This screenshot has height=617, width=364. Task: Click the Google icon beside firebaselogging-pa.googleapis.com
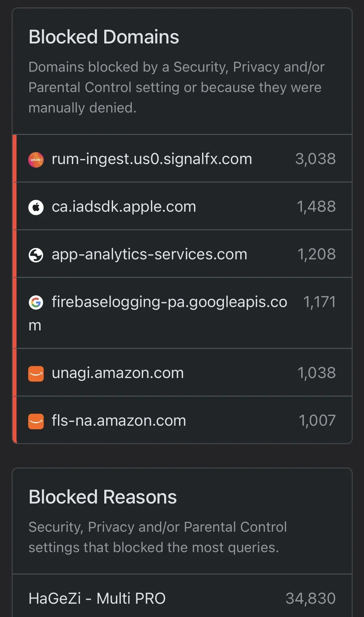tap(36, 303)
